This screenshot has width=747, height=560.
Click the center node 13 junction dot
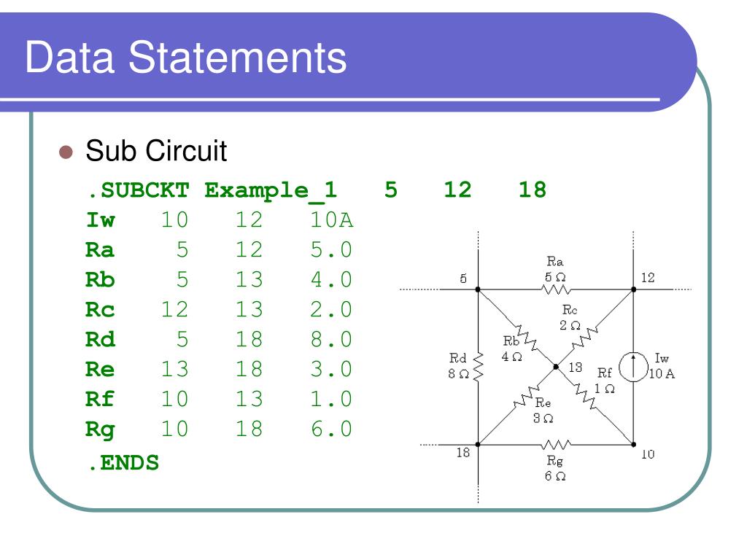tap(555, 367)
